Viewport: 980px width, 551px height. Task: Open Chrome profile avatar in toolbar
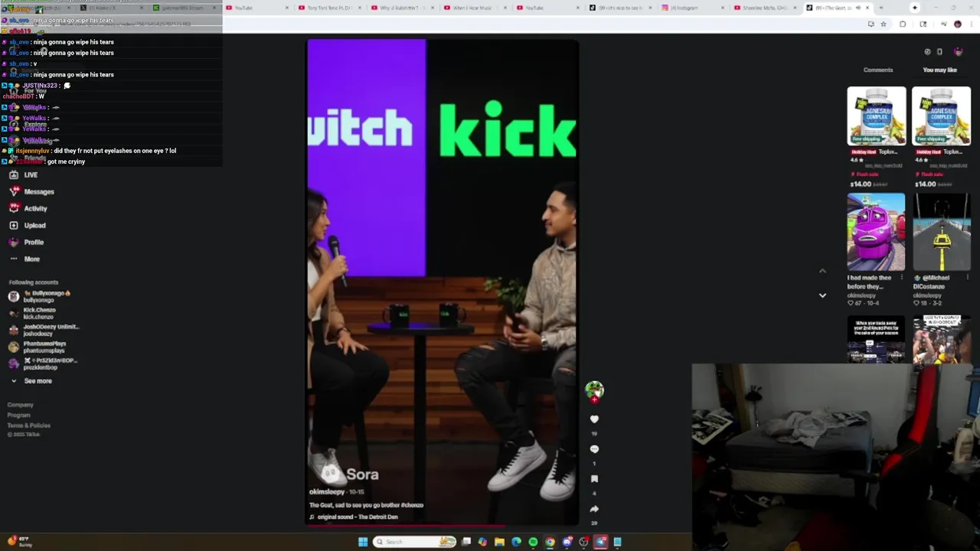[958, 24]
